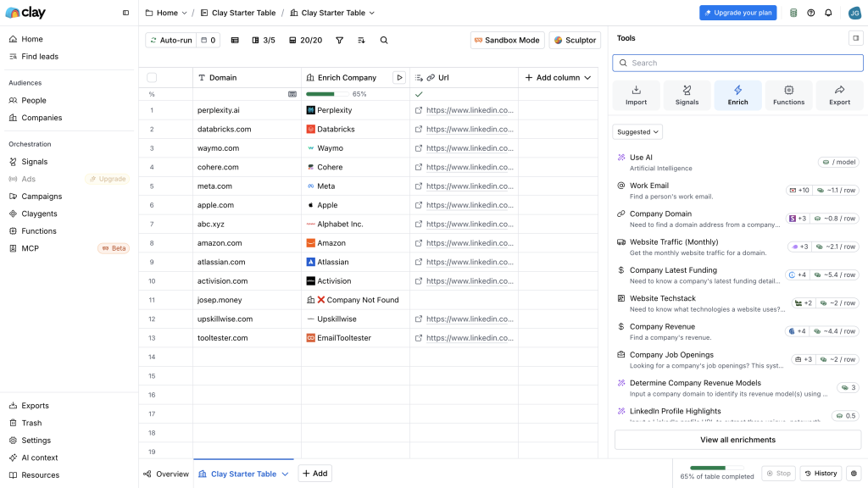This screenshot has height=488, width=868.
Task: Toggle Auto-run
Action: click(x=170, y=41)
